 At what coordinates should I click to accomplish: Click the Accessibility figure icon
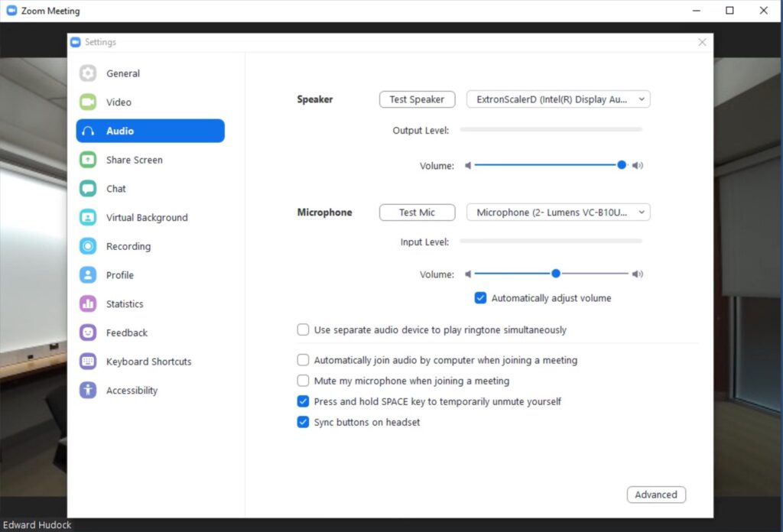coord(88,391)
